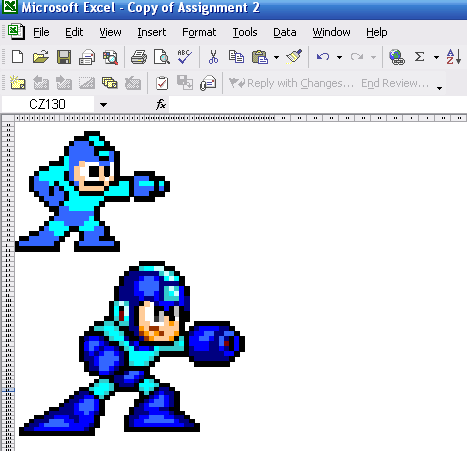The image size is (467, 451).
Task: Open the Tools menu
Action: (245, 32)
